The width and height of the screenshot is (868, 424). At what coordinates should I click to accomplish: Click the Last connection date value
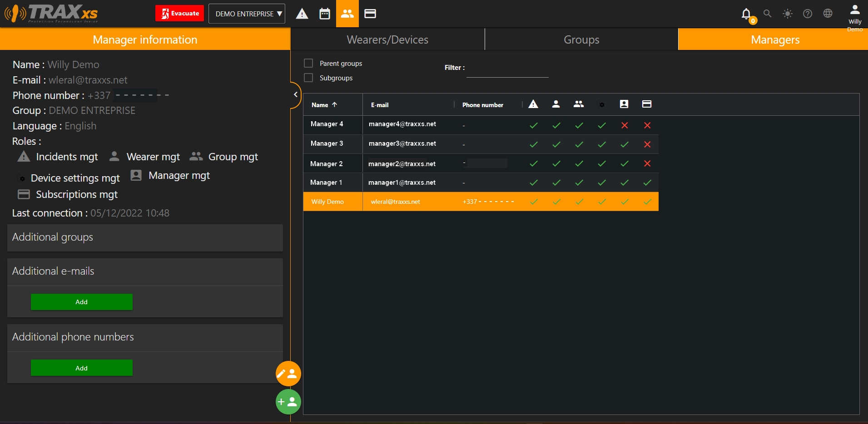pos(130,213)
